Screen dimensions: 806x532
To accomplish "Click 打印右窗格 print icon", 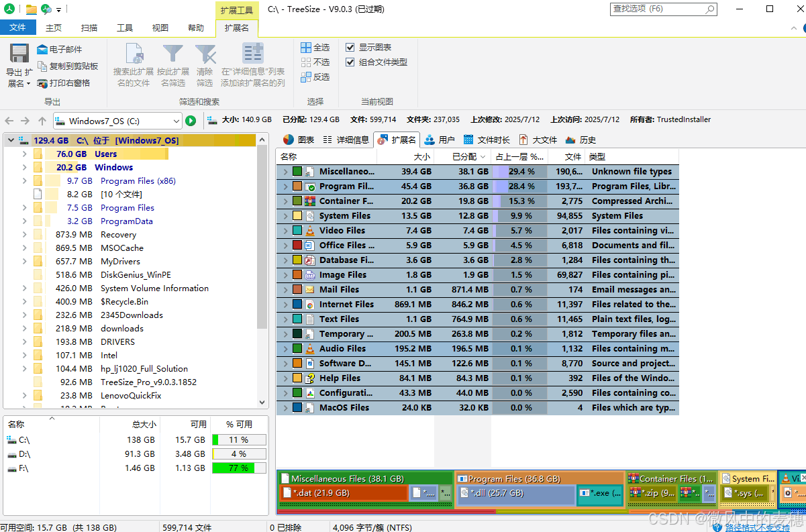I will [42, 83].
